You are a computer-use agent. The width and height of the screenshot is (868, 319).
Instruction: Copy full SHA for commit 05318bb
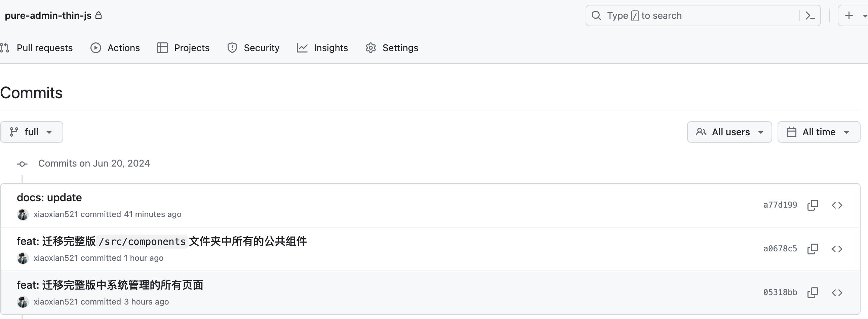813,292
